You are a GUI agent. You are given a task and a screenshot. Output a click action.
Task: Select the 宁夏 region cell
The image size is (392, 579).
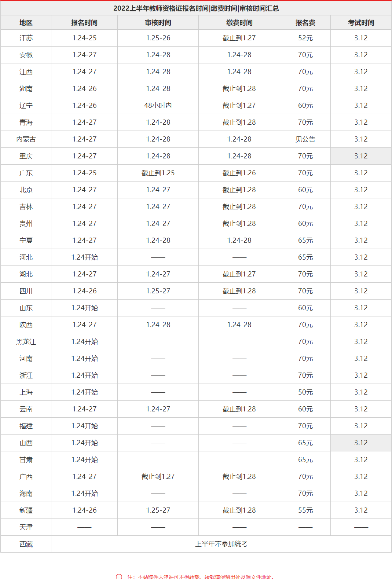point(26,241)
